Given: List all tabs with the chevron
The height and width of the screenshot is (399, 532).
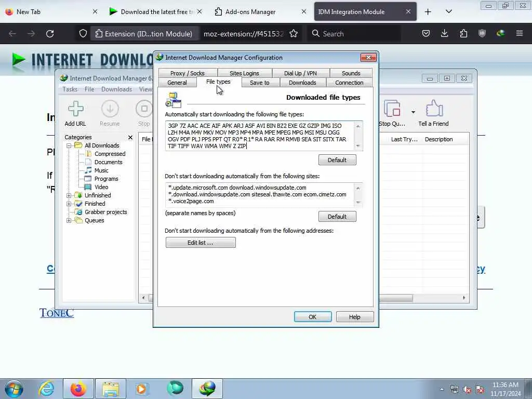Looking at the screenshot, I should pyautogui.click(x=448, y=11).
